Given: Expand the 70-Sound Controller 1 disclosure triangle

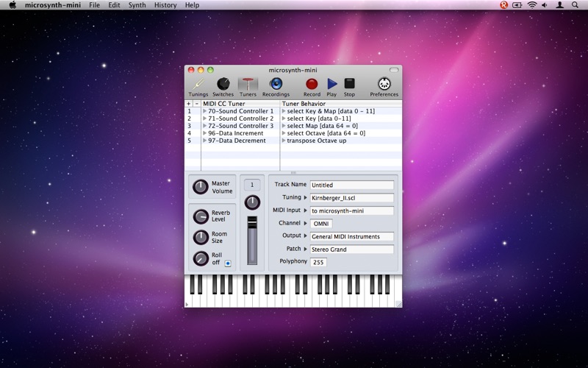Looking at the screenshot, I should 205,111.
